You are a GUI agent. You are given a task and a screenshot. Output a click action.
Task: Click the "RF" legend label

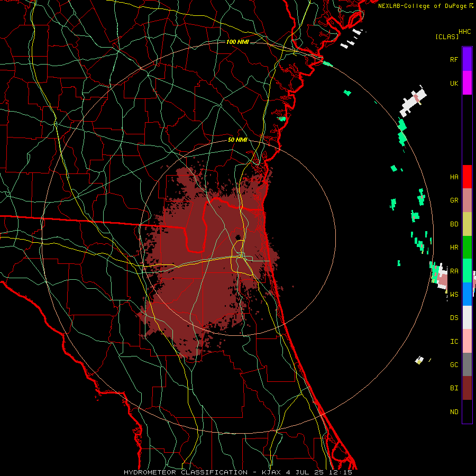coord(454,59)
